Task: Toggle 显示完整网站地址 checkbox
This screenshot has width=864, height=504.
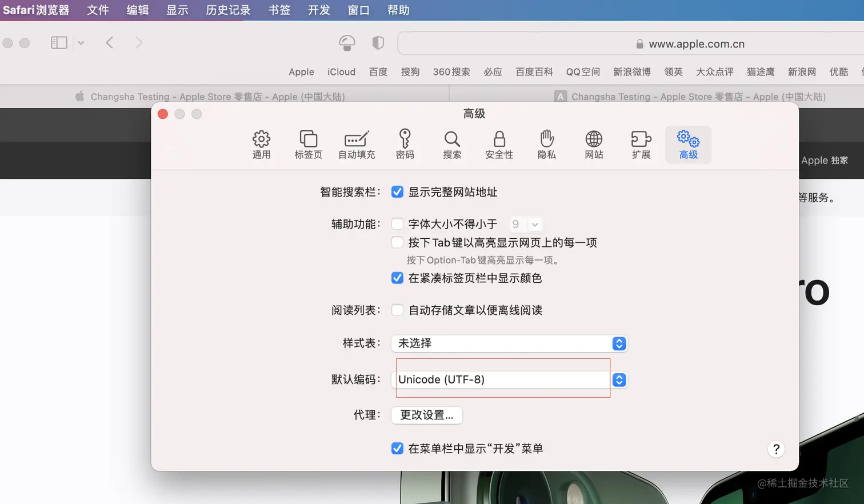Action: point(397,192)
